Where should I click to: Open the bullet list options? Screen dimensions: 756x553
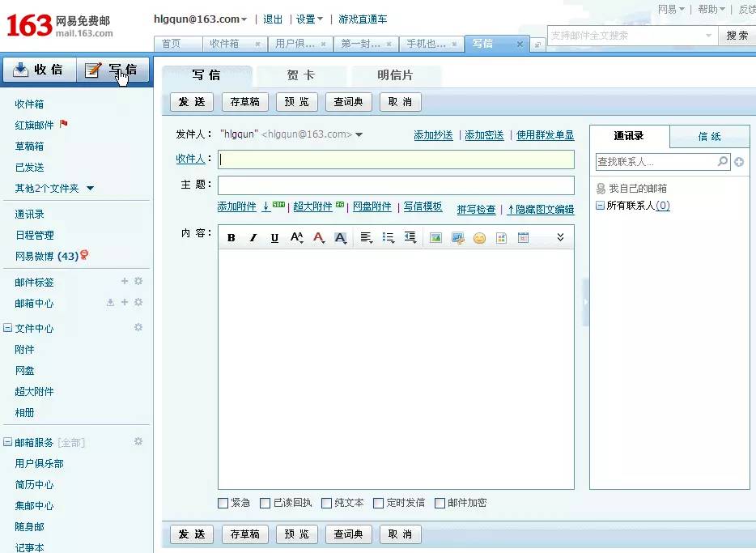pos(389,238)
